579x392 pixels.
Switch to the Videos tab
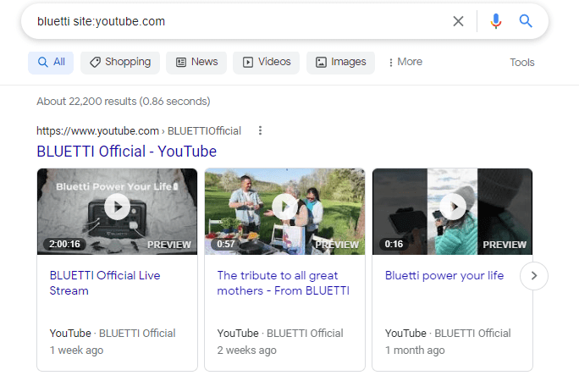tap(267, 63)
